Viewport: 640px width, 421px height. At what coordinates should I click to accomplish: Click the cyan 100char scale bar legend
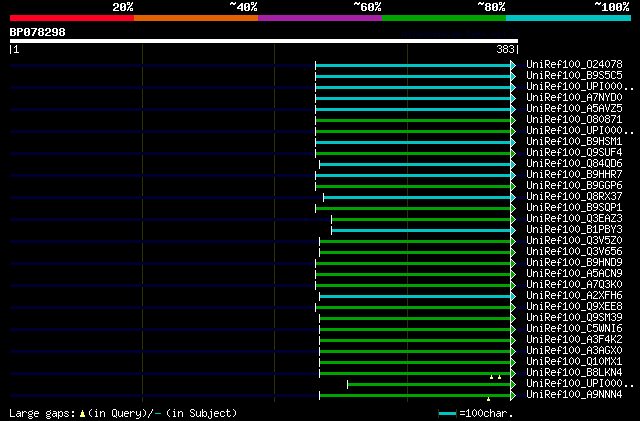pyautogui.click(x=447, y=414)
